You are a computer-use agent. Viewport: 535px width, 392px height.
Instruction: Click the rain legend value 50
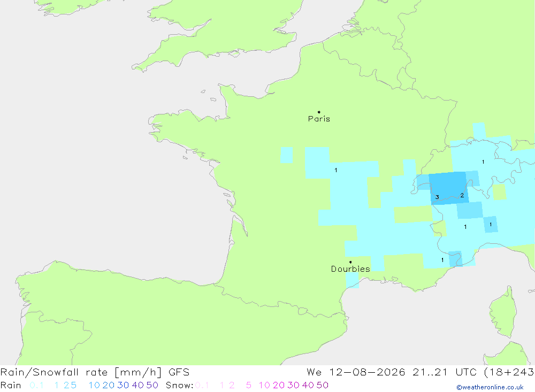tap(152, 385)
